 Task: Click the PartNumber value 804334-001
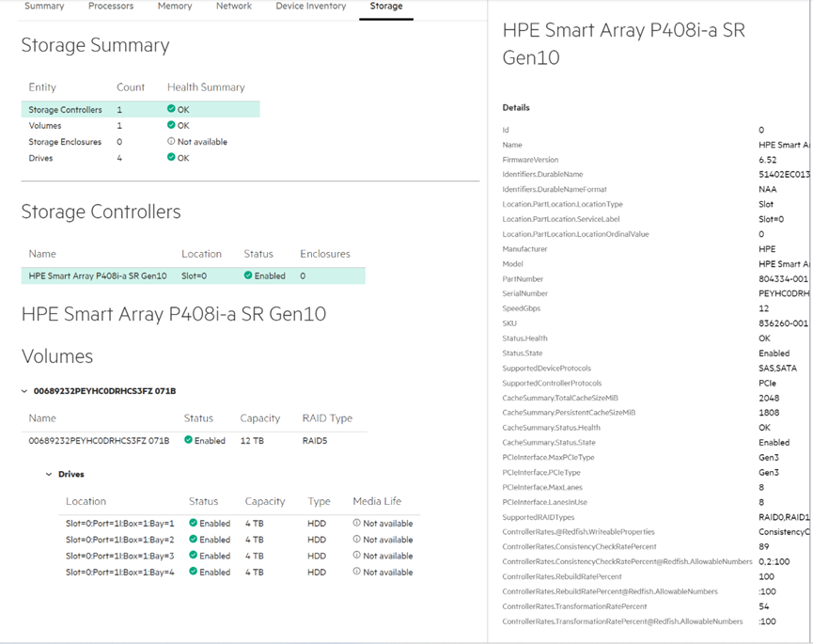coord(783,279)
